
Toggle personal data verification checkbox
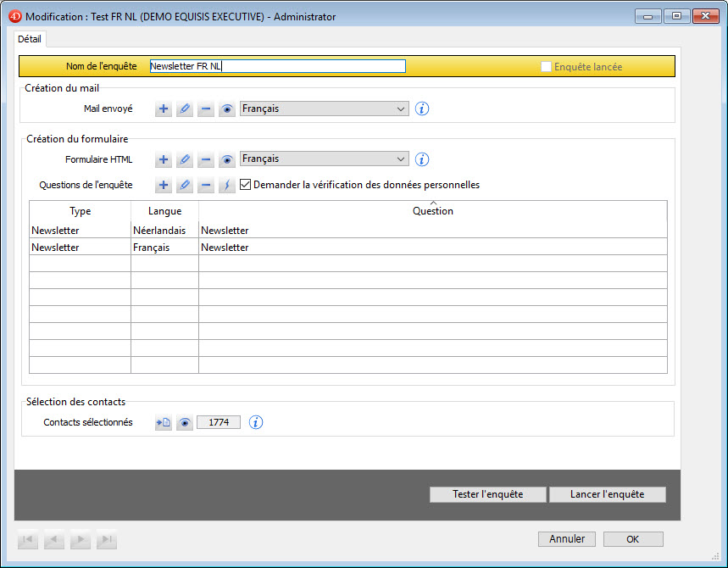click(x=247, y=185)
